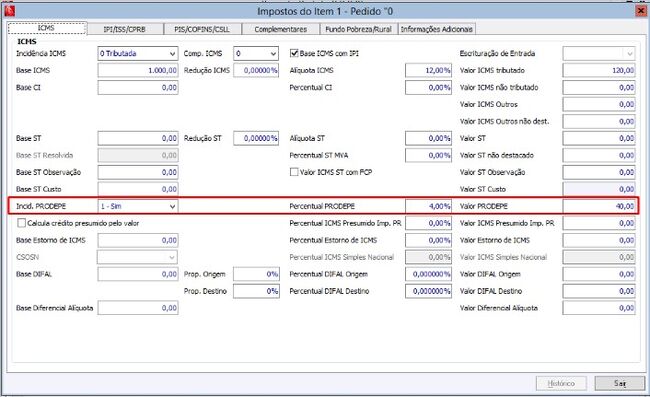Select the ICMS tab
This screenshot has width=650, height=397.
pos(47,28)
